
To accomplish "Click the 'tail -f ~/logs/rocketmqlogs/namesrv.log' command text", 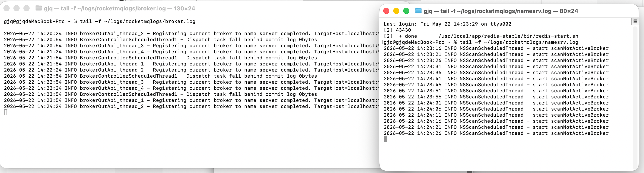I will (x=519, y=42).
